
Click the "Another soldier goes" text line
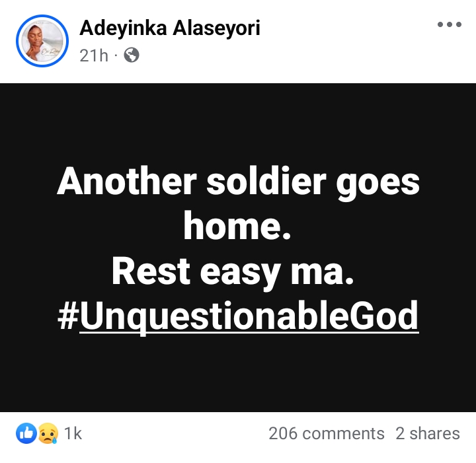pos(238,182)
